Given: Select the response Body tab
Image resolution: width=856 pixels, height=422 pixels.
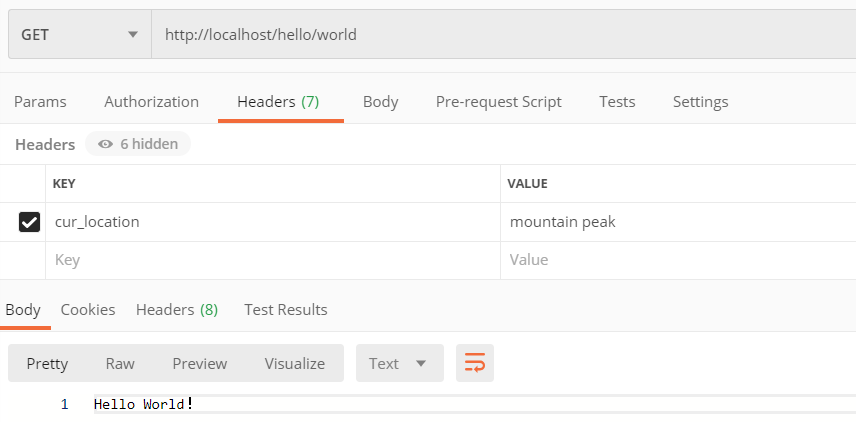Looking at the screenshot, I should click(x=23, y=310).
